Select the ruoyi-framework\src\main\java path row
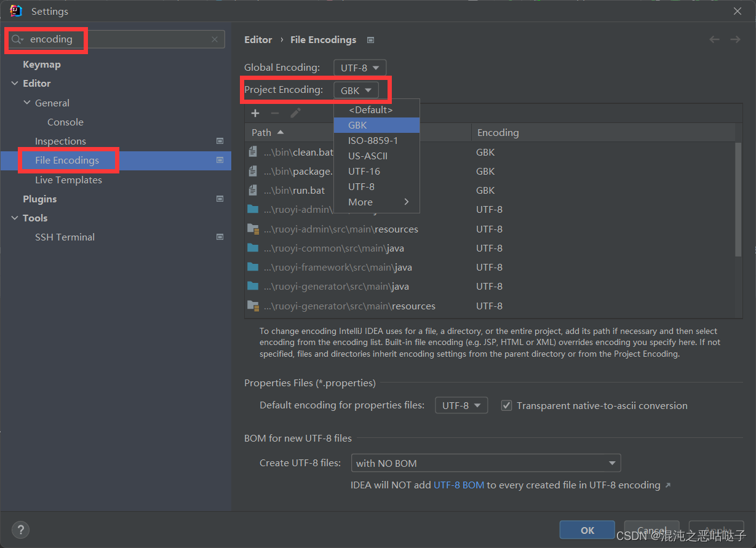This screenshot has width=756, height=548. tap(490, 267)
